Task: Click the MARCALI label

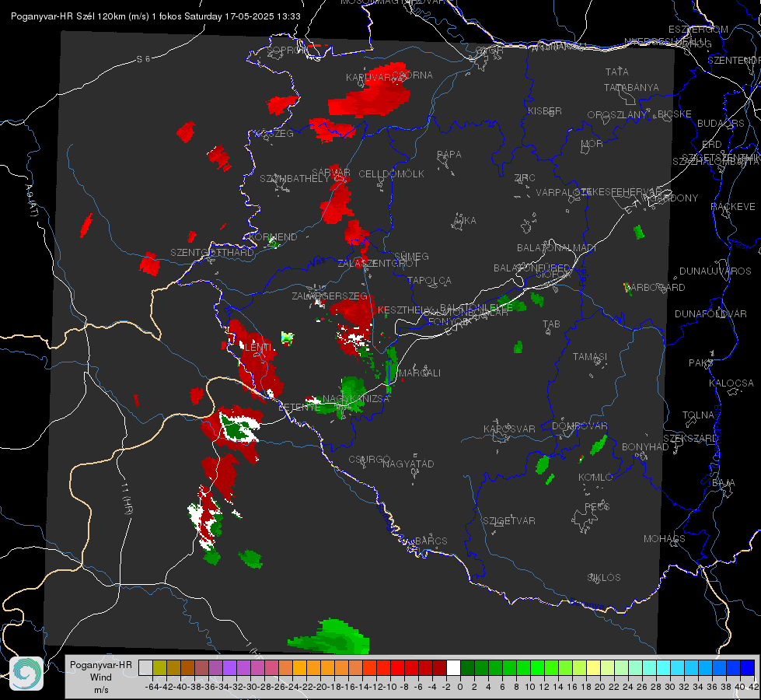Action: tap(419, 373)
